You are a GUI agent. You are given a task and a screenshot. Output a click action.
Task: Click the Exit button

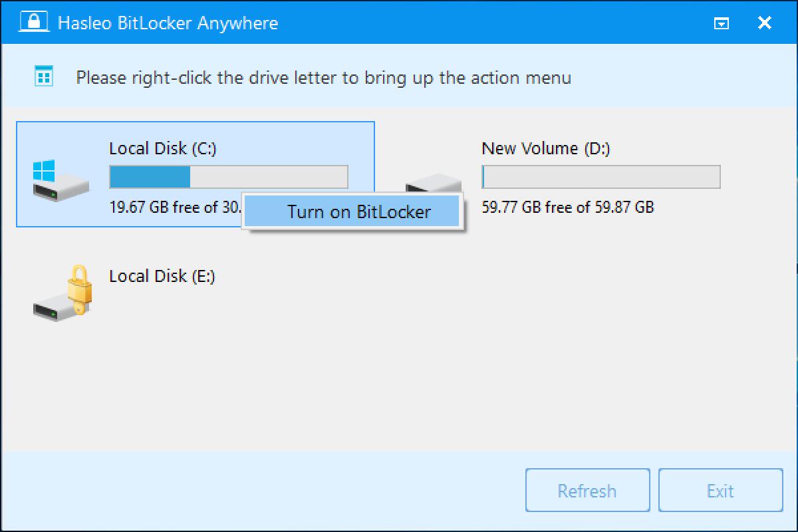click(720, 490)
